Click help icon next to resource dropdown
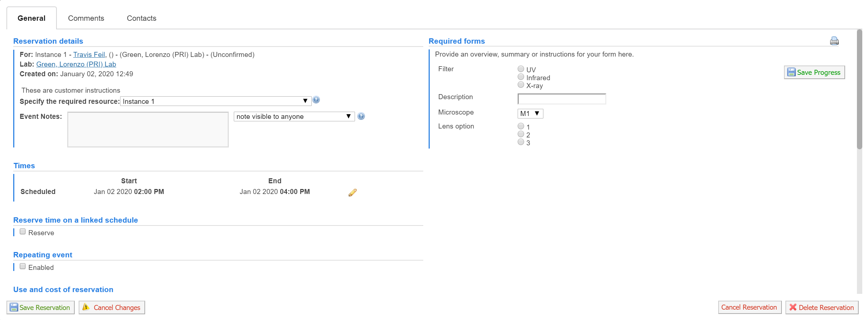The height and width of the screenshot is (320, 868). click(x=316, y=100)
